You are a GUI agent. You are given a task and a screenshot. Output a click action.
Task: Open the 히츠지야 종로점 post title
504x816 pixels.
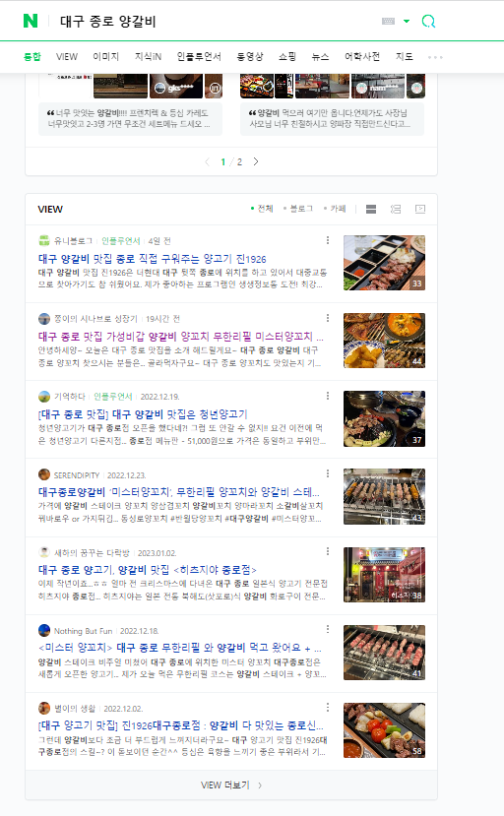[148, 570]
